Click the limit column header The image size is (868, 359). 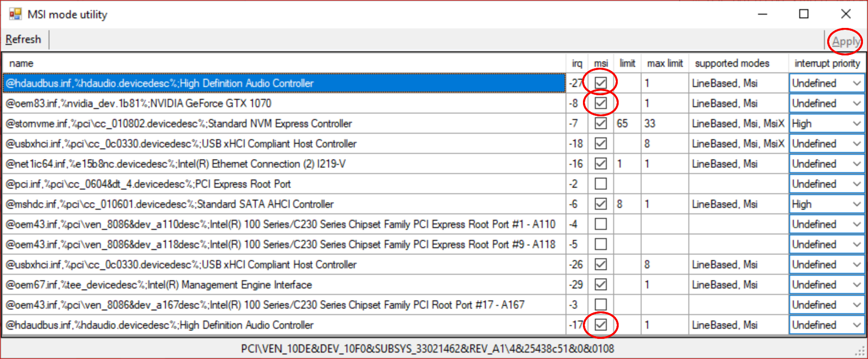[x=627, y=63]
